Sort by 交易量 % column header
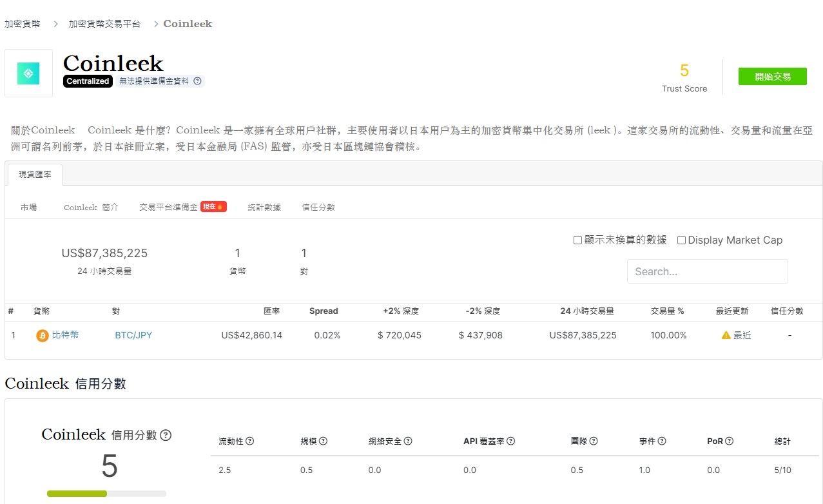 668,311
